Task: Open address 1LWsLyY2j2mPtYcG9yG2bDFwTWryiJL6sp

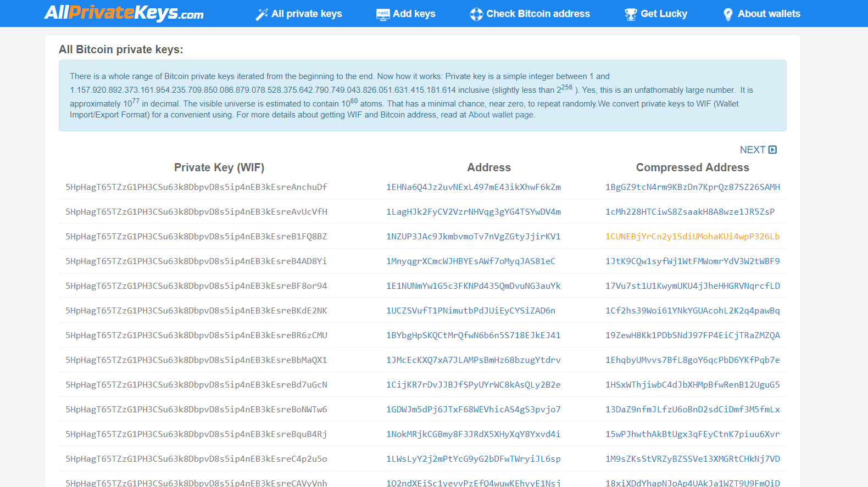Action: pos(474,459)
